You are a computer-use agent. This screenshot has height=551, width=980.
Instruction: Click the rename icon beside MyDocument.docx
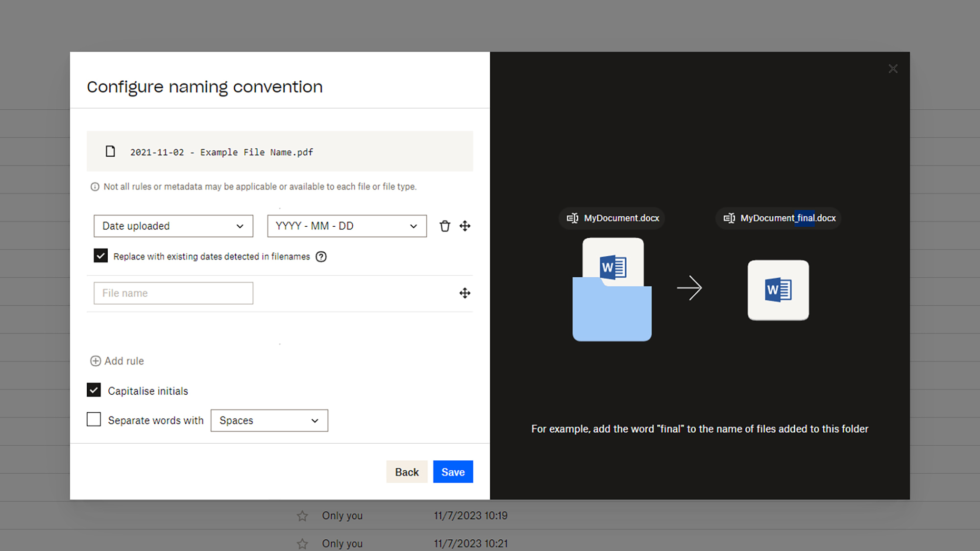[572, 218]
